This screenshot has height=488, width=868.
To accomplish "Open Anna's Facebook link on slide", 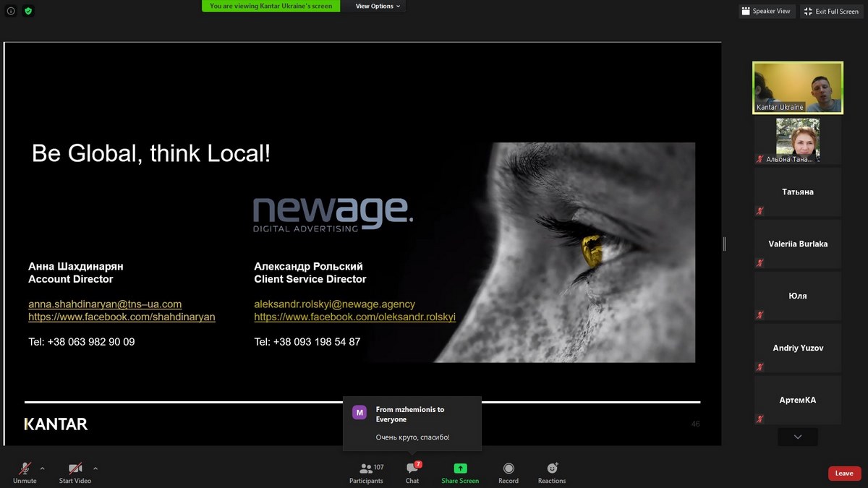I will pyautogui.click(x=122, y=317).
